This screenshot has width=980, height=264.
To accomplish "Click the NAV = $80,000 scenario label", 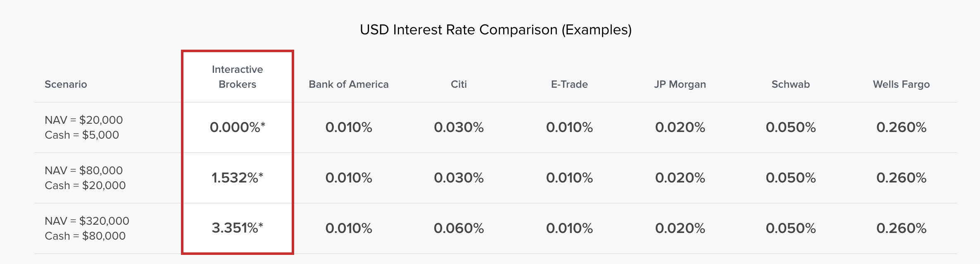I will (x=83, y=170).
